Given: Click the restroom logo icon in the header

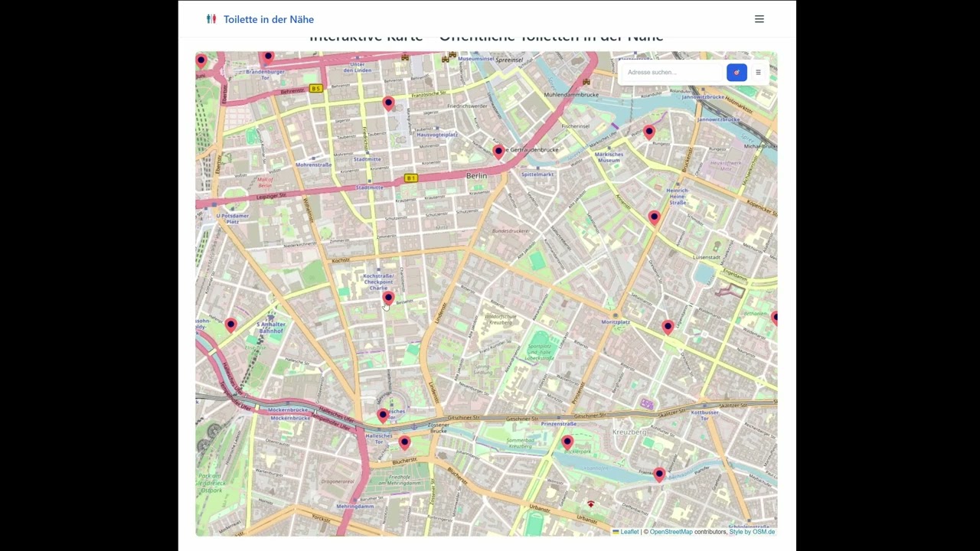Looking at the screenshot, I should tap(211, 19).
